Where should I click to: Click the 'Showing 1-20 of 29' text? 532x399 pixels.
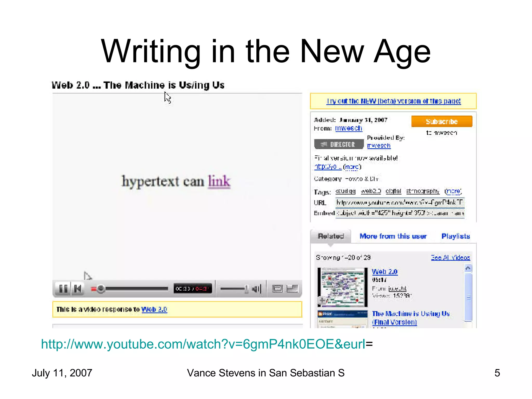point(343,257)
